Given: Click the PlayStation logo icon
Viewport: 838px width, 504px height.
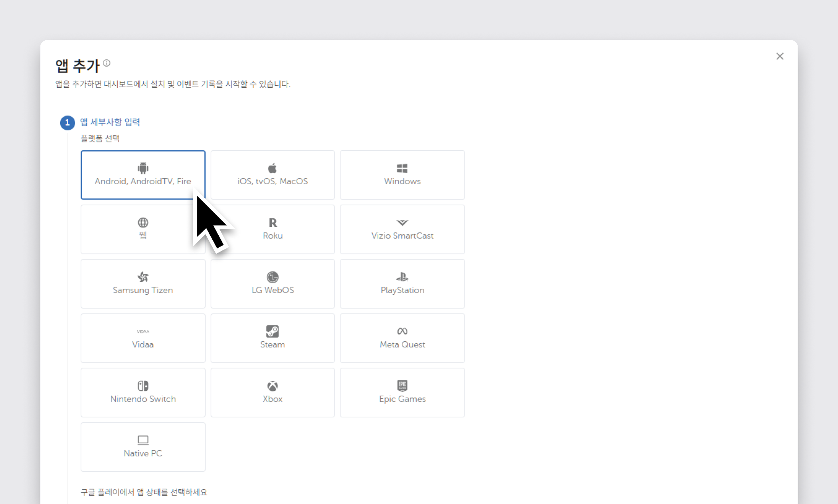Looking at the screenshot, I should 402,277.
